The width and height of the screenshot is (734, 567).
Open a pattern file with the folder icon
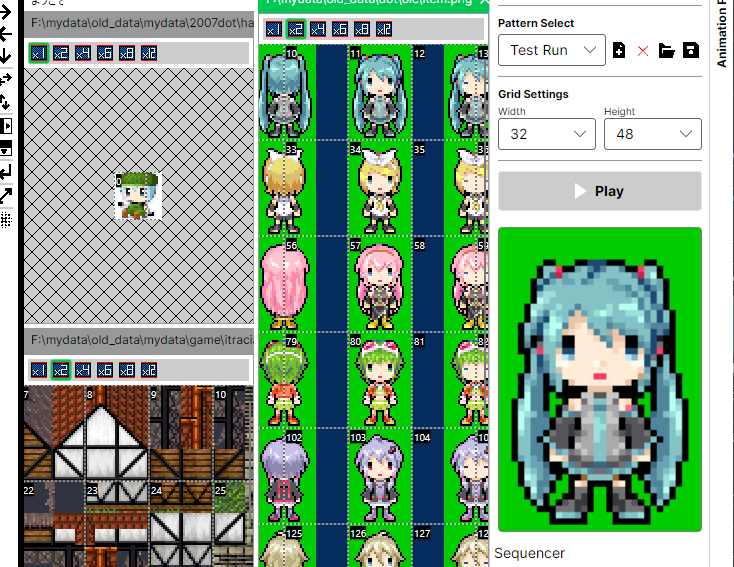[x=667, y=50]
